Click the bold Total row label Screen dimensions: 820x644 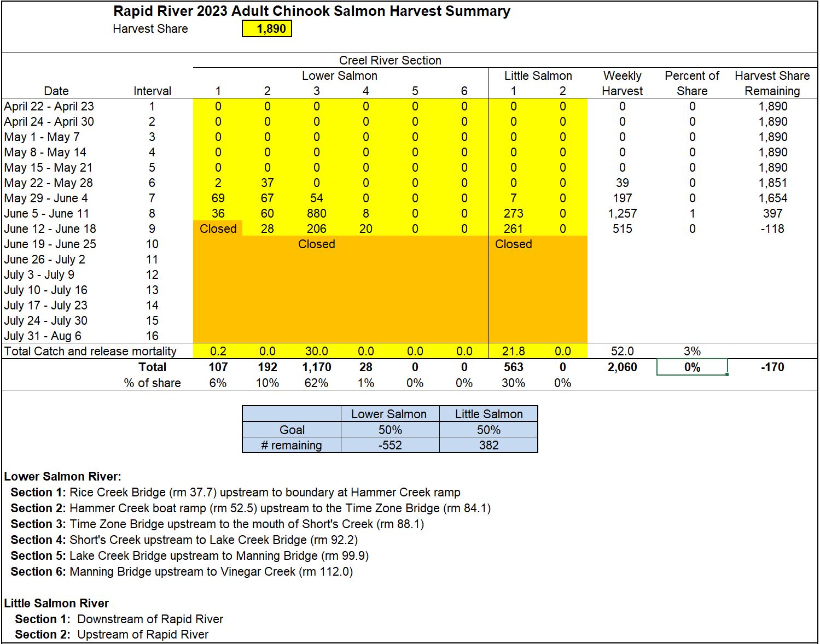point(152,367)
